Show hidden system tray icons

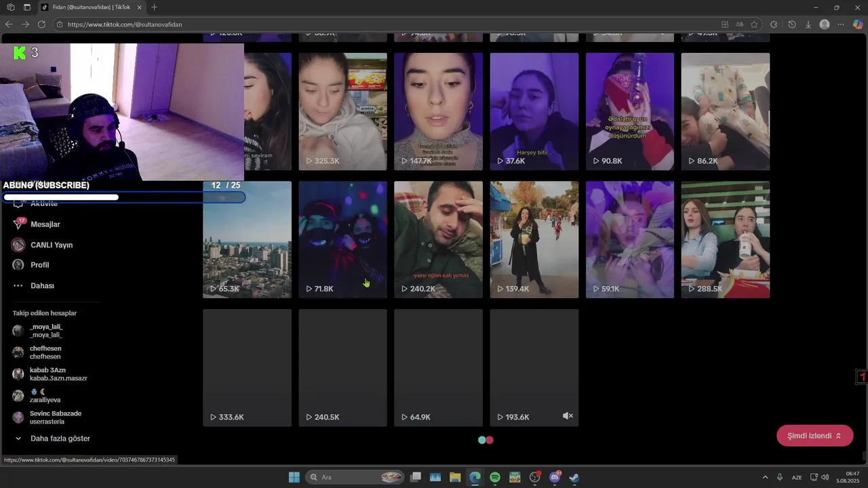tap(766, 477)
